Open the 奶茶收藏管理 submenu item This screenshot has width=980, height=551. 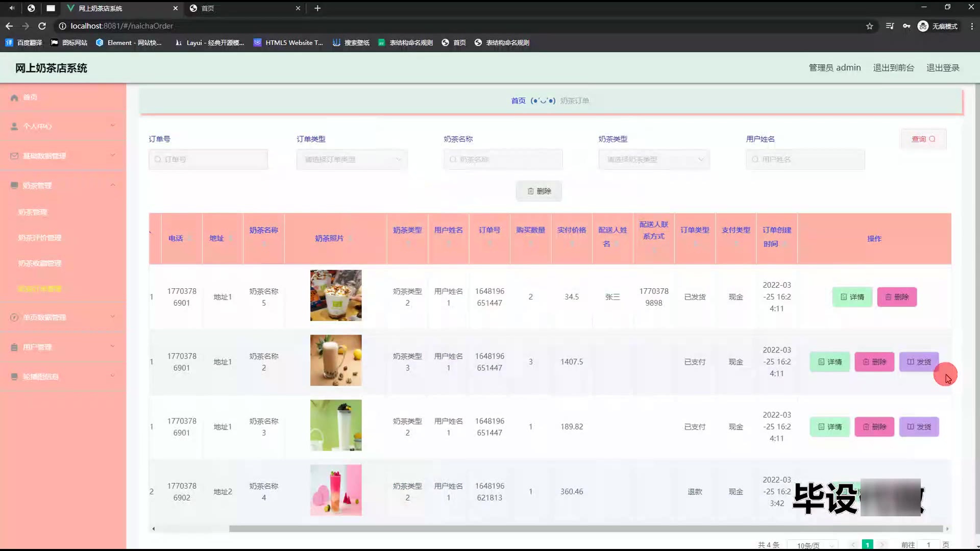[x=39, y=263]
